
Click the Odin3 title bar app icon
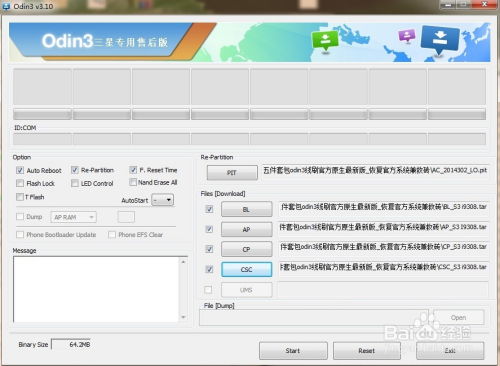tap(6, 6)
